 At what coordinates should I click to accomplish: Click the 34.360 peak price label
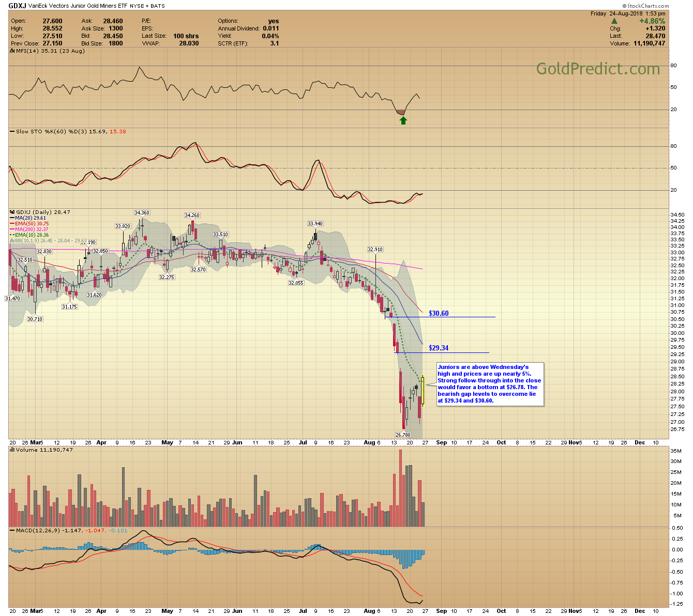(142, 213)
